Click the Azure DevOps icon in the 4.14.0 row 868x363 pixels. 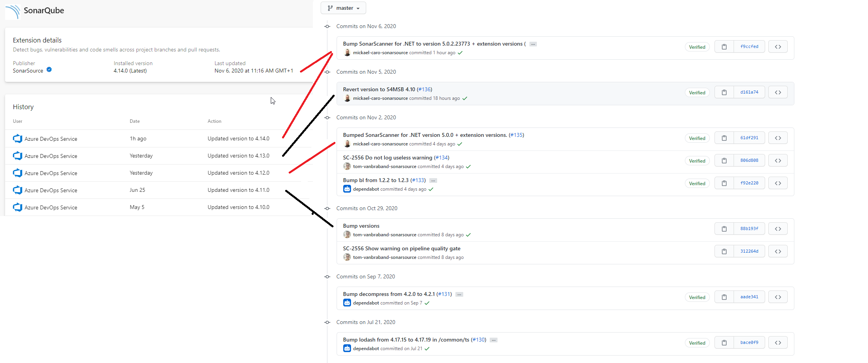(18, 138)
